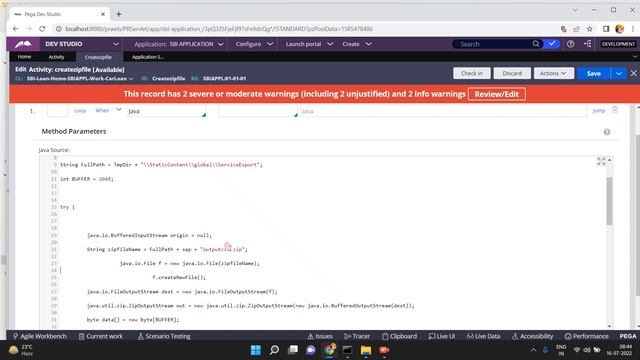The height and width of the screenshot is (360, 640).
Task: Open File Explorer from the taskbar
Action: [366, 350]
